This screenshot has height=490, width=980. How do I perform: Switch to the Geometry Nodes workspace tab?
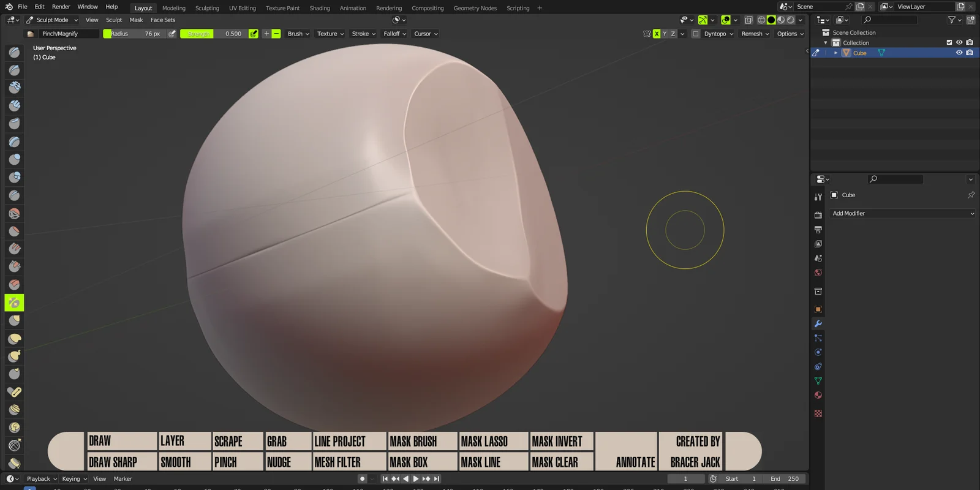coord(475,8)
